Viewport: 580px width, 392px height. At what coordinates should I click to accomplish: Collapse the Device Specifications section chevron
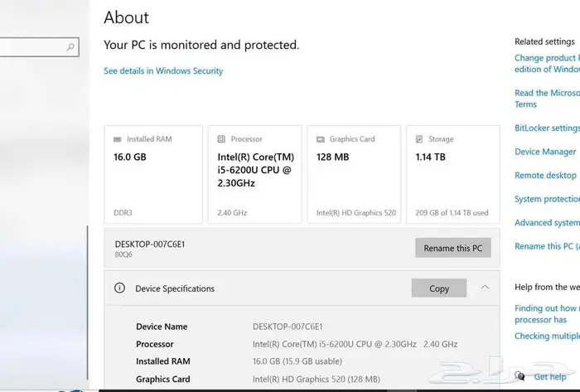[485, 288]
